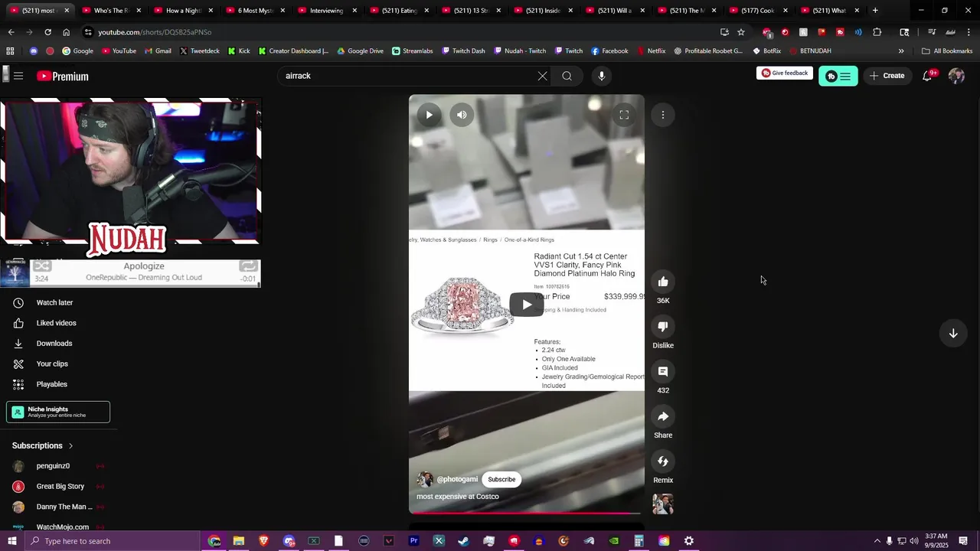
Task: Open the Streamlabs bookmark
Action: coord(412,51)
